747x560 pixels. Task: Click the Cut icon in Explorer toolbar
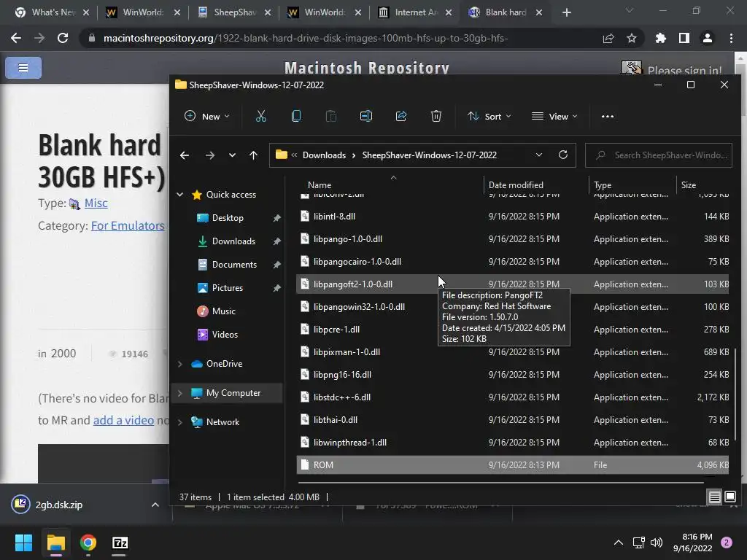coord(260,116)
